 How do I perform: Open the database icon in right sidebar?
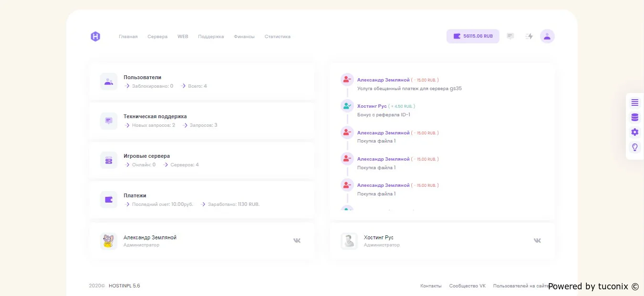tap(634, 117)
